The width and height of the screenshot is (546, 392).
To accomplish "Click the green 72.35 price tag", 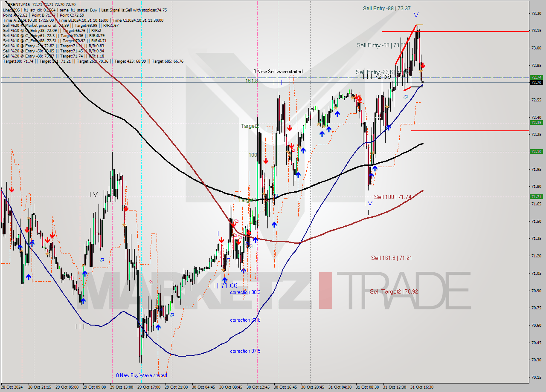I will click(536, 122).
